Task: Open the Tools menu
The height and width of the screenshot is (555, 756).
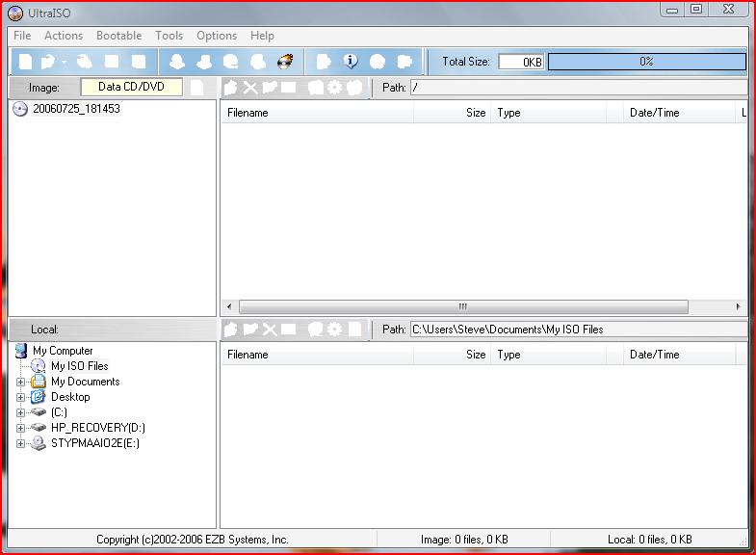Action: pos(169,36)
